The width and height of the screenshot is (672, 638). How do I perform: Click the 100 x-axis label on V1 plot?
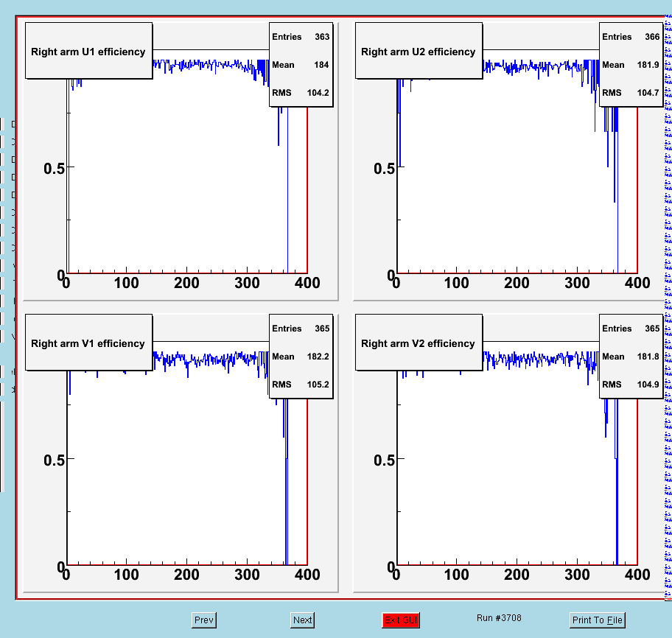tap(126, 575)
